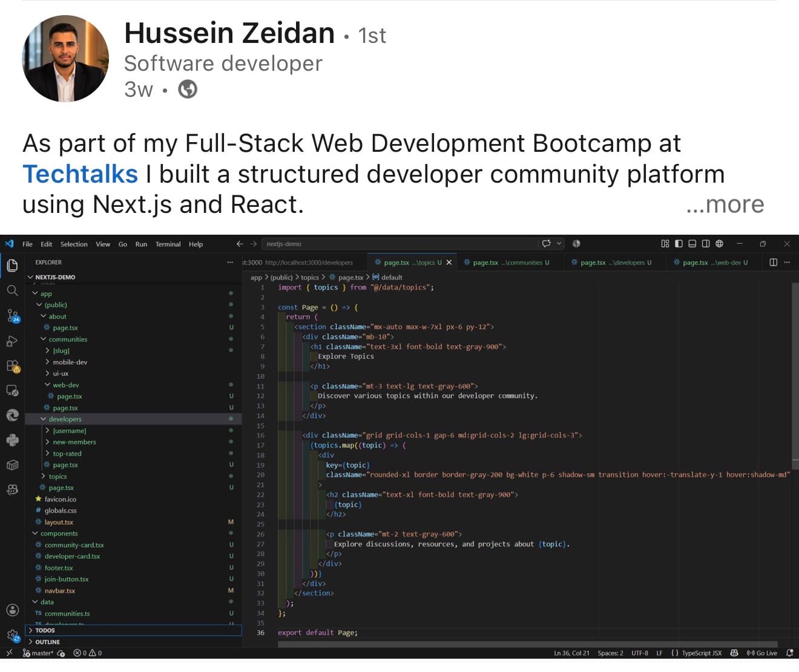
Task: Click the cloud publish icon beside master
Action: pos(61,653)
